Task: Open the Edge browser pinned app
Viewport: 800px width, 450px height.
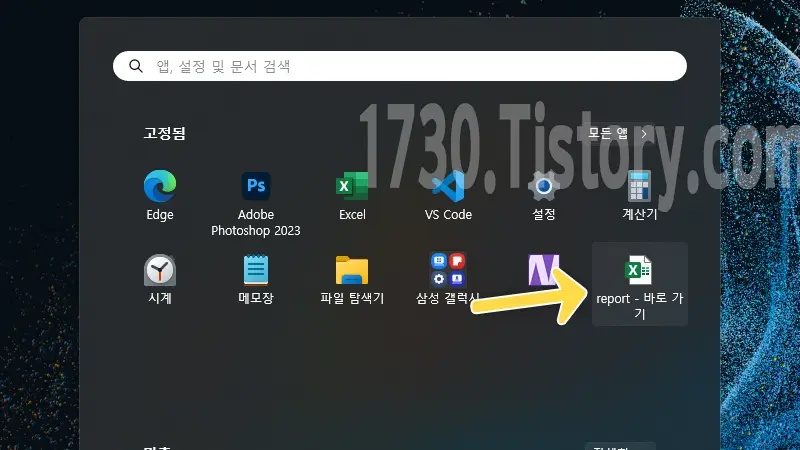Action: point(160,196)
